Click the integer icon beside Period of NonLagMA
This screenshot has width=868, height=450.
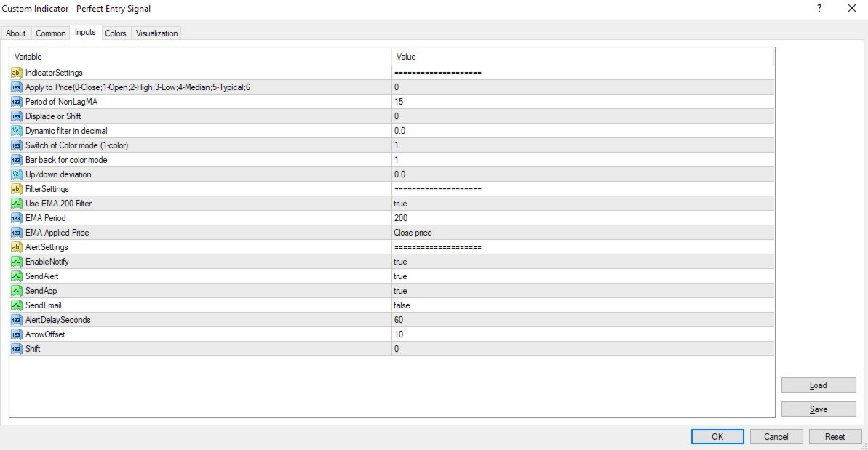(x=16, y=102)
